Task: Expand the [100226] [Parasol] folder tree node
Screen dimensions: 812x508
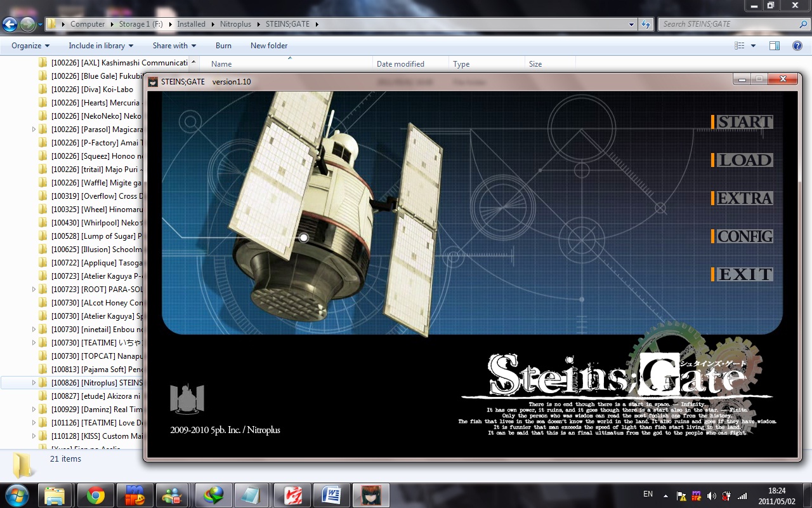Action: (x=34, y=130)
